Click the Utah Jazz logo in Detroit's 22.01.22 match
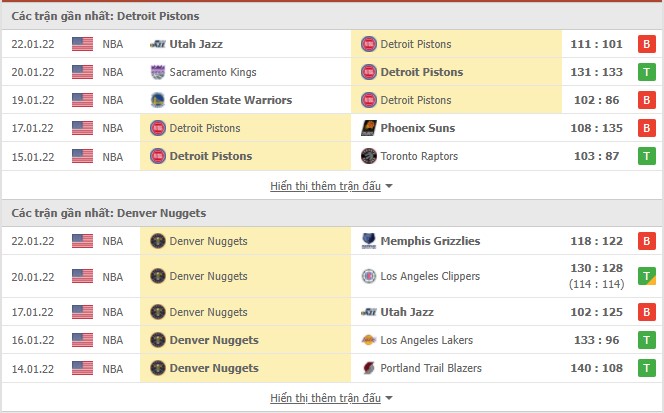Image resolution: width=664 pixels, height=413 pixels. pos(158,44)
